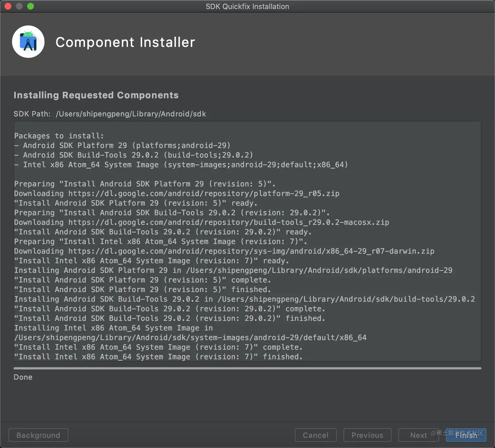Click the 'build-tools;29.0.2' package line
The height and width of the screenshot is (448, 495).
(x=134, y=155)
